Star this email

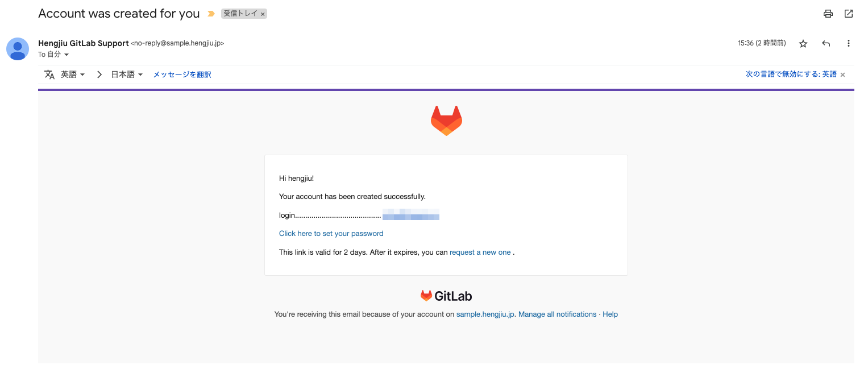[x=803, y=43]
